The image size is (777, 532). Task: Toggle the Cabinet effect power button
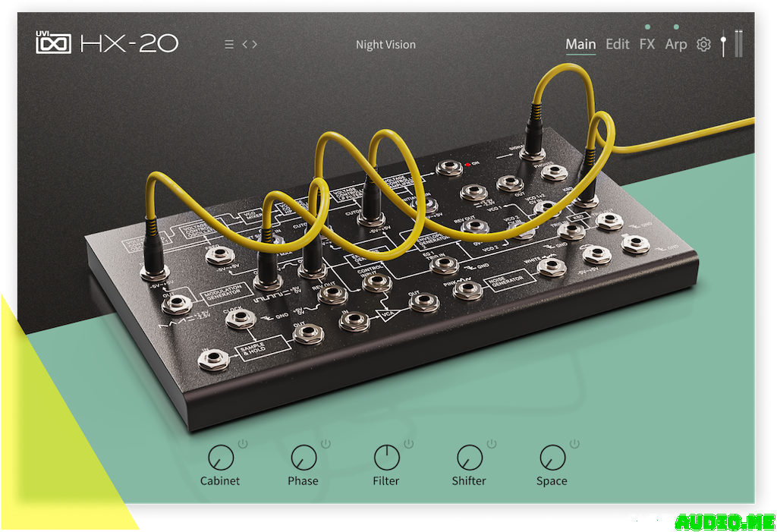click(x=243, y=444)
